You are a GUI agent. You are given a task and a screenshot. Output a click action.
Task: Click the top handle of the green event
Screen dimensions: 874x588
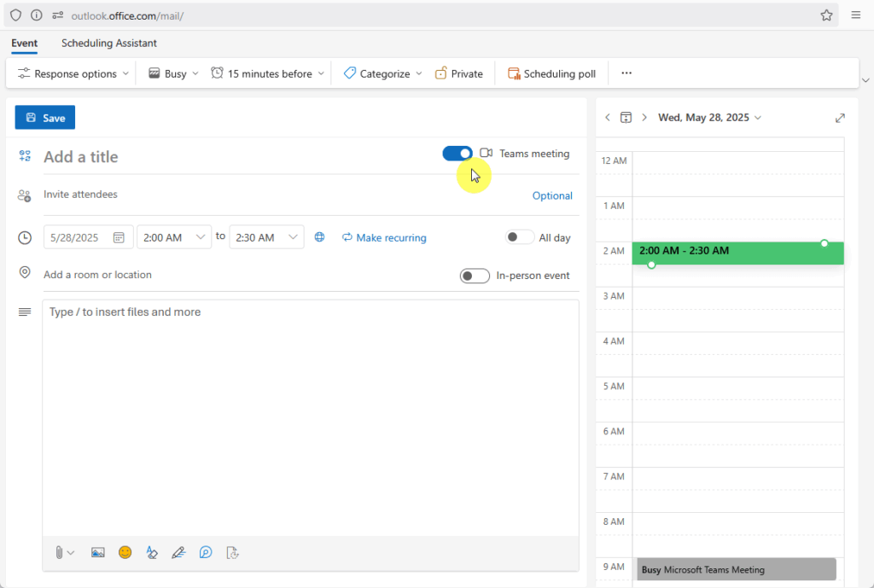click(824, 243)
